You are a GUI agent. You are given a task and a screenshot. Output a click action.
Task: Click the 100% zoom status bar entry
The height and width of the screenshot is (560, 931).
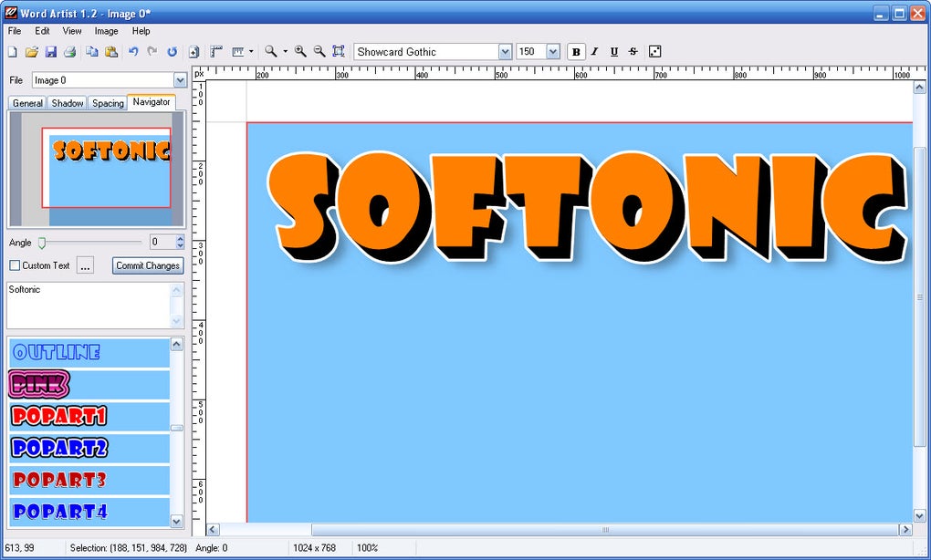(368, 548)
